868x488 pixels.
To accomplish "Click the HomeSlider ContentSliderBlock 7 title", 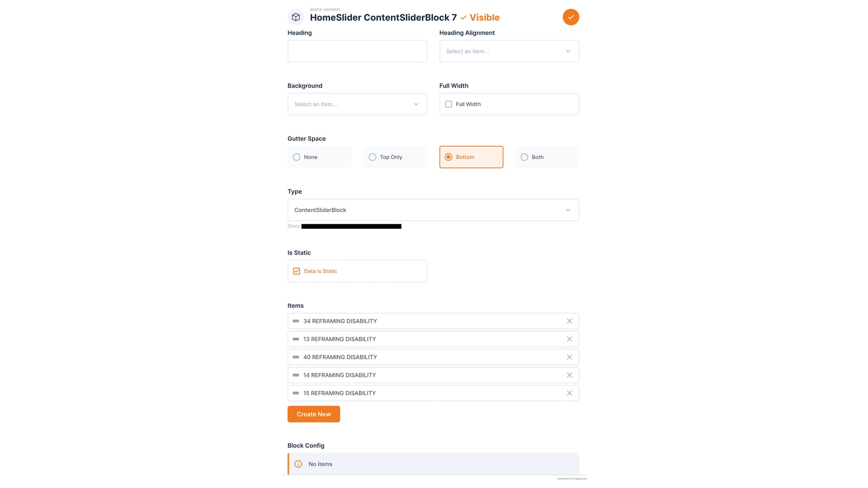I will coord(383,17).
